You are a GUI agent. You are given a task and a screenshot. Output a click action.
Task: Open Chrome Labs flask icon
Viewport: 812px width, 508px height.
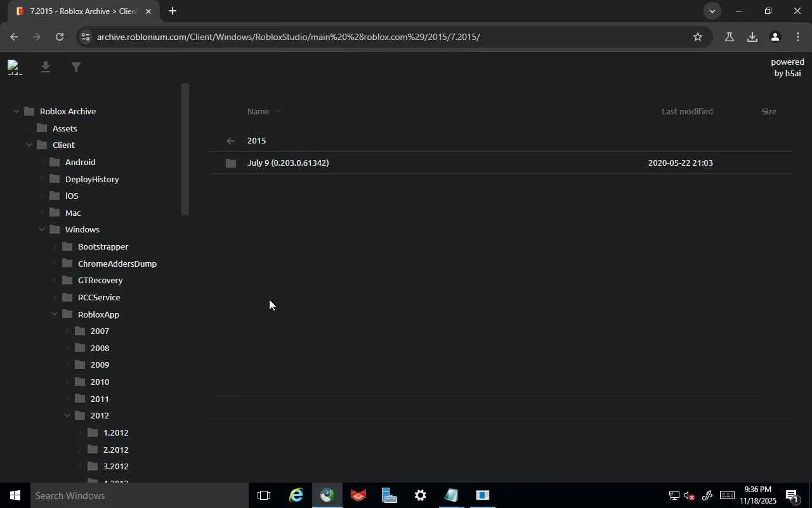729,37
